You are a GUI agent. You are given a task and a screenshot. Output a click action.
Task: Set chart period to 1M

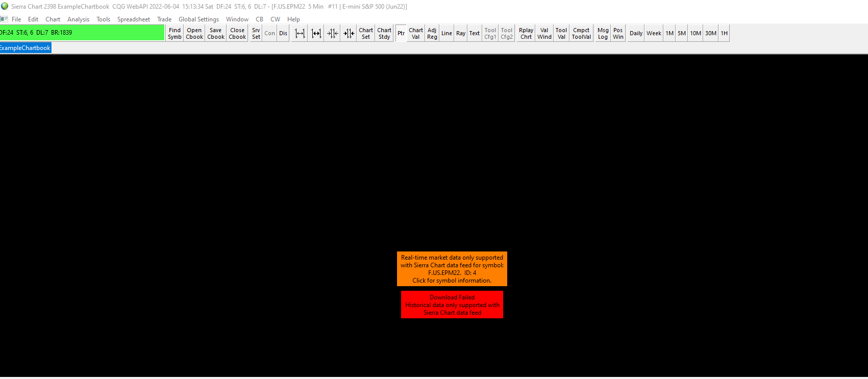coord(669,33)
